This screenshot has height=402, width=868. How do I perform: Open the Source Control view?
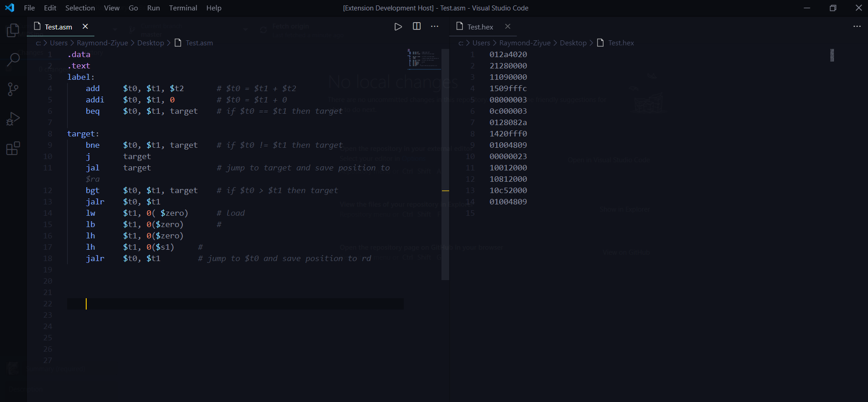[13, 89]
